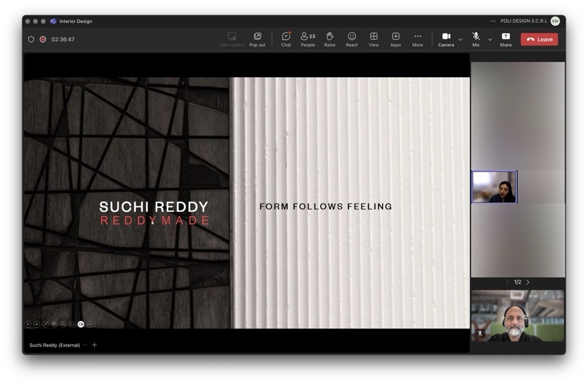This screenshot has width=588, height=384.
Task: Expand microphone options dropdown arrow
Action: (490, 40)
